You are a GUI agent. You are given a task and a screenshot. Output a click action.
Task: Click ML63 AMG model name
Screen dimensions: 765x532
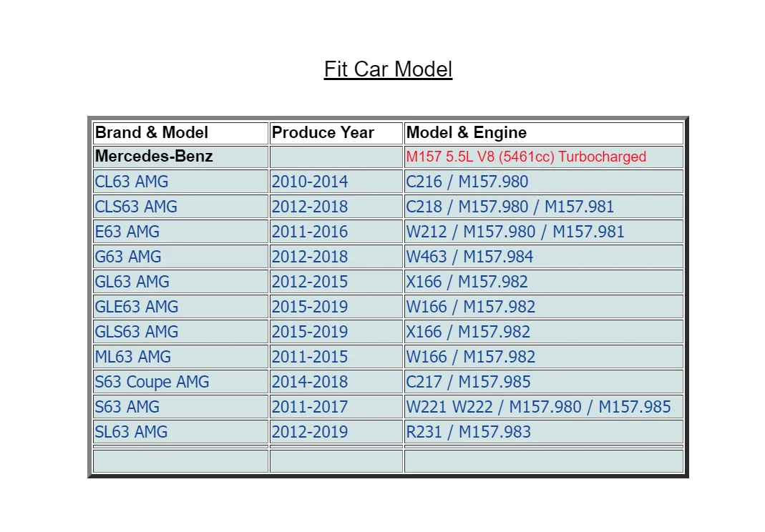point(132,357)
